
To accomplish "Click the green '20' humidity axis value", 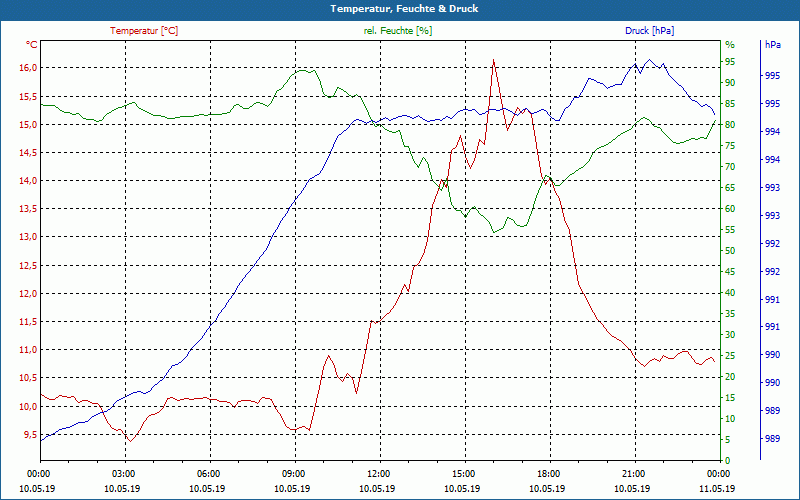I will point(730,377).
